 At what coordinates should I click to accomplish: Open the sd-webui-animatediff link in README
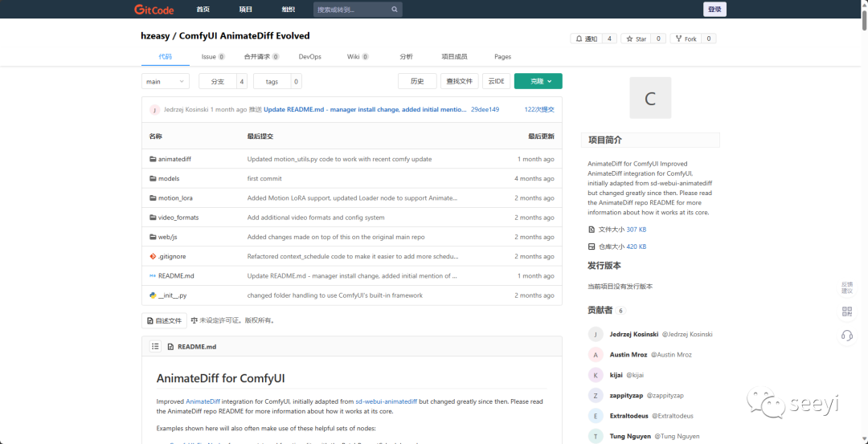(386, 401)
